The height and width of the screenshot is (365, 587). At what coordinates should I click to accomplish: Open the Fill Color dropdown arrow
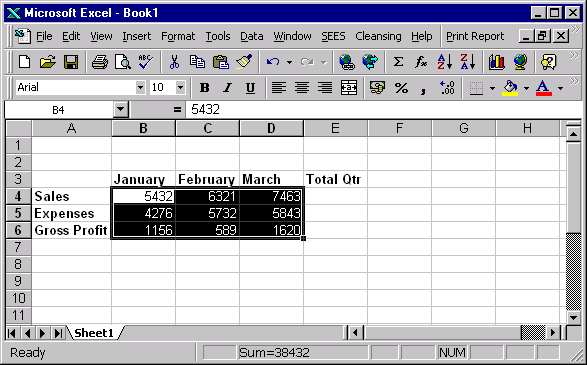526,88
